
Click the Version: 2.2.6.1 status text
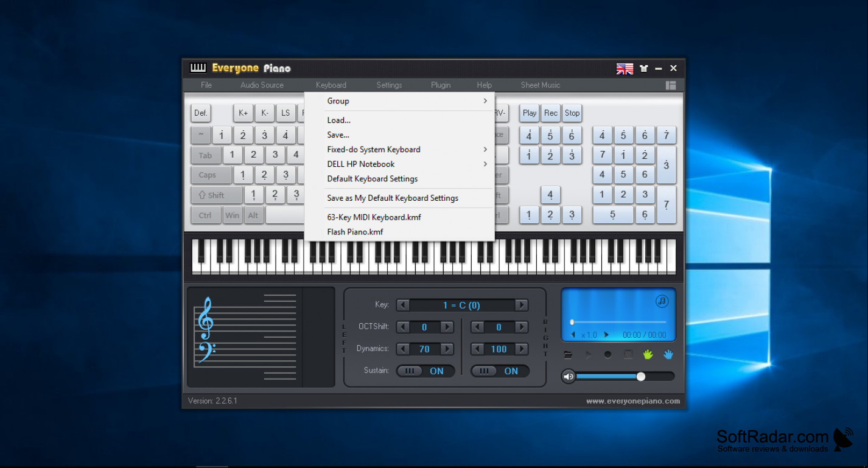pos(212,401)
